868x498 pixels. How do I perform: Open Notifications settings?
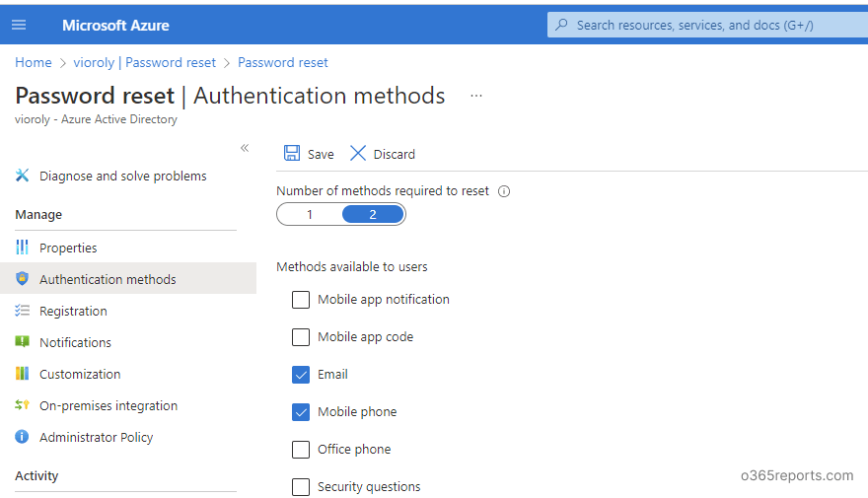point(75,342)
